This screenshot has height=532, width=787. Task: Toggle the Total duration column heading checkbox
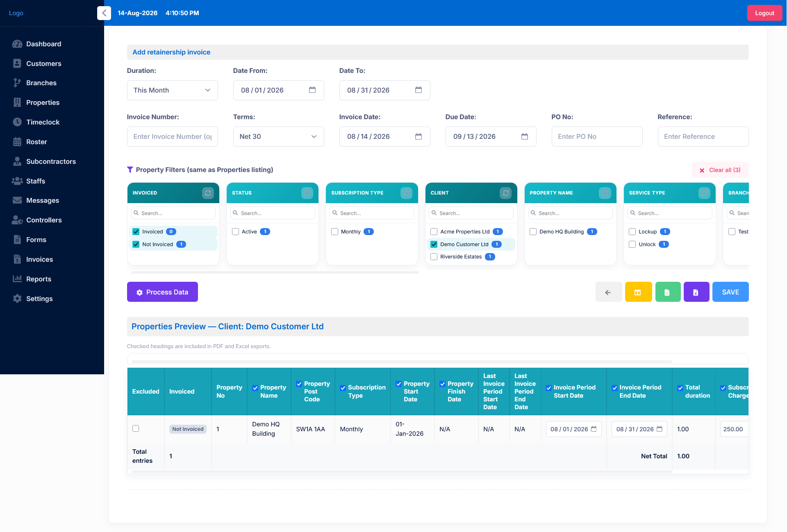pos(680,388)
